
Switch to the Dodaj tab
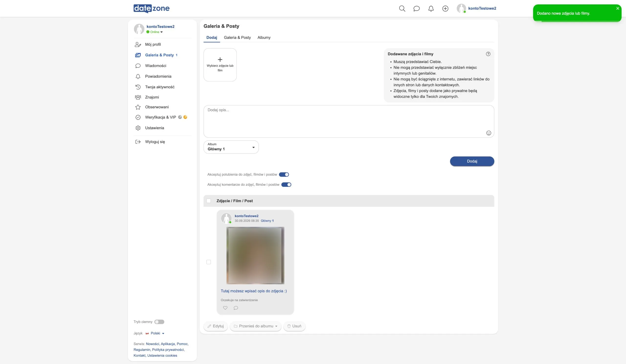(212, 37)
